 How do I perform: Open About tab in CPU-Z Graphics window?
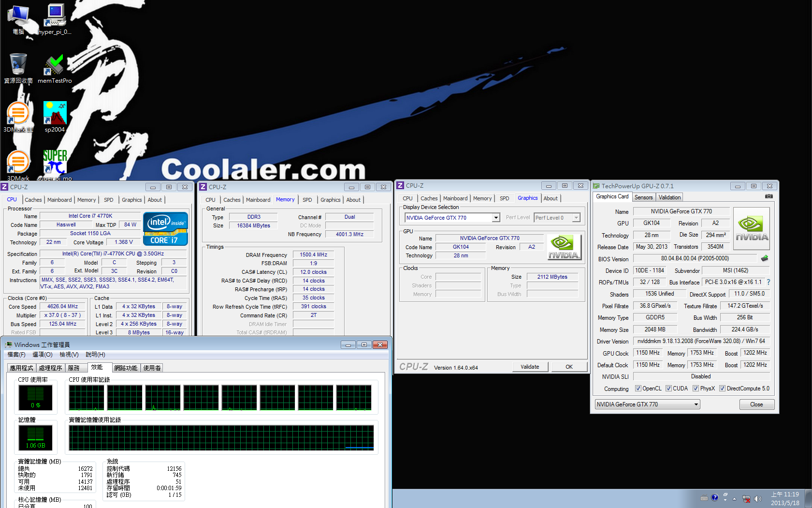[x=551, y=198]
